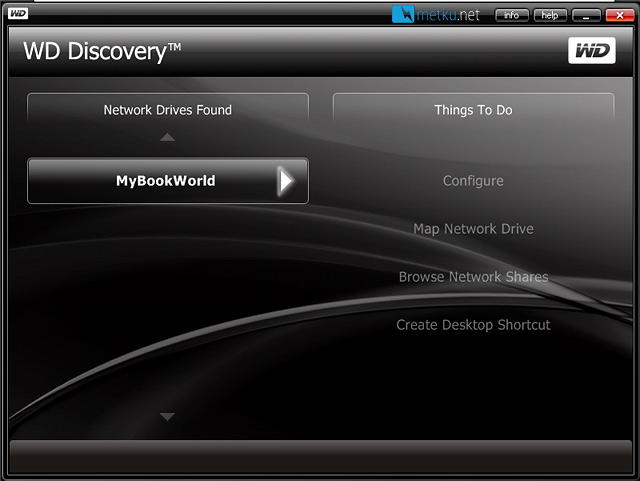
Task: Open Configure for the drive
Action: click(473, 180)
